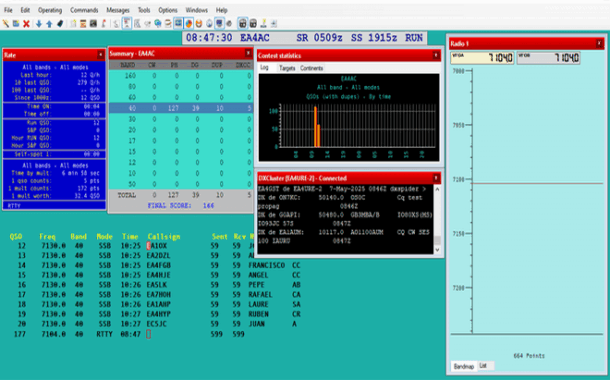Click the blue up arrow toolbar icon
Image resolution: width=610 pixels, height=380 pixels.
coord(49,24)
